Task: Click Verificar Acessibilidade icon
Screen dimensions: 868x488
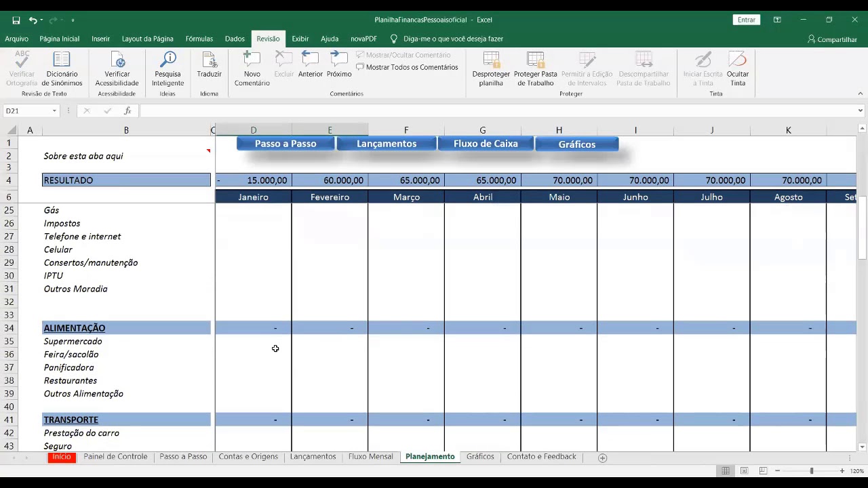Action: pos(117,69)
